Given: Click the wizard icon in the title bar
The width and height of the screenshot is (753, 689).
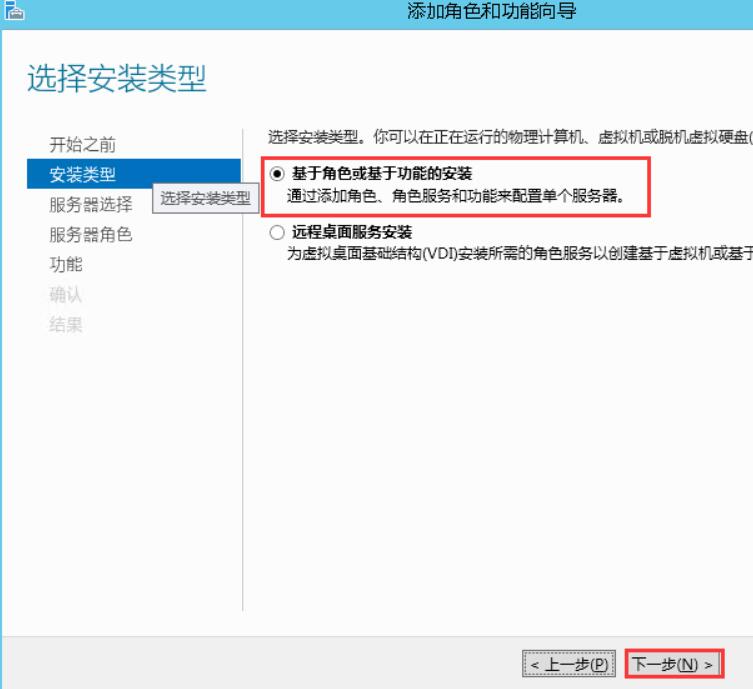Looking at the screenshot, I should 14,10.
